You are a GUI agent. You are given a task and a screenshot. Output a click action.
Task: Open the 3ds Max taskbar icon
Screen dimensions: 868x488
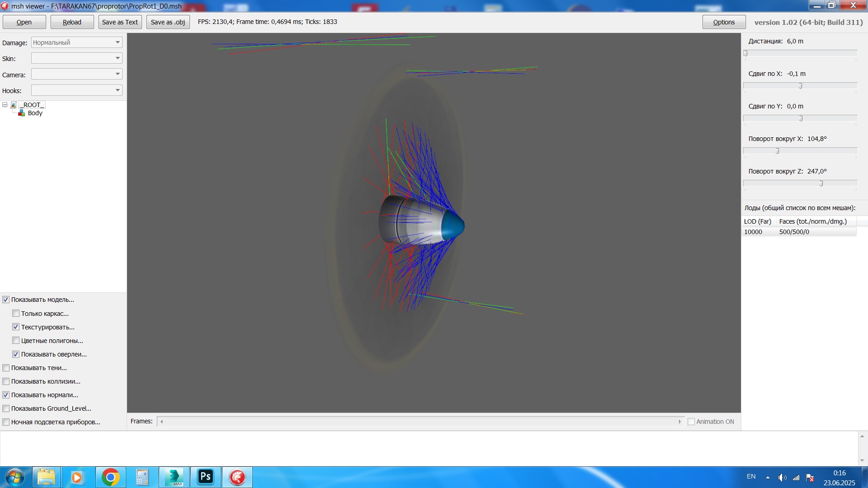pyautogui.click(x=174, y=477)
